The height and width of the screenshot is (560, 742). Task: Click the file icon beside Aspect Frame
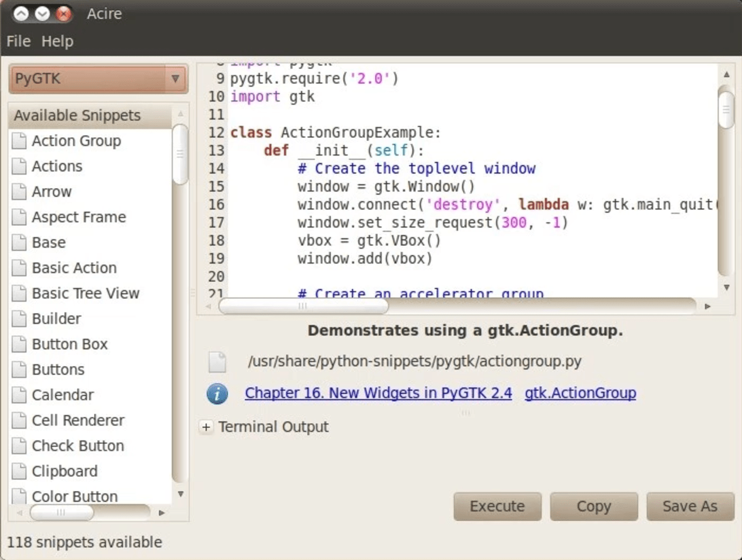coord(19,217)
